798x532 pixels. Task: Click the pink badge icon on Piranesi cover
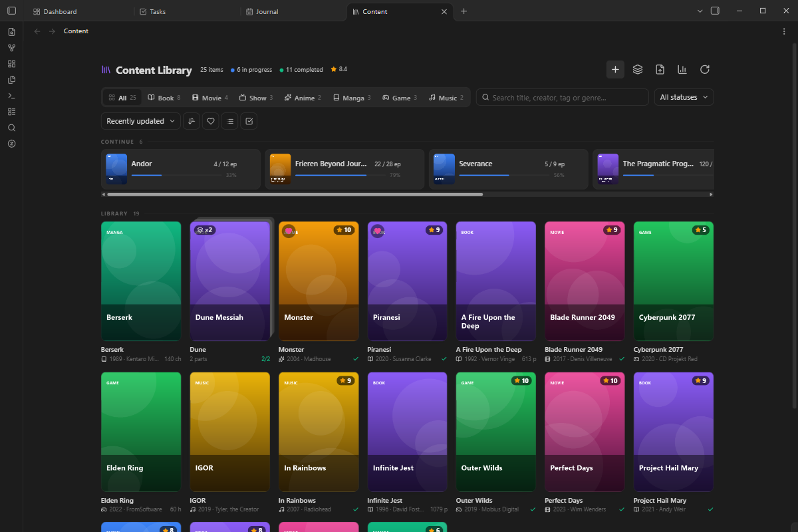377,231
